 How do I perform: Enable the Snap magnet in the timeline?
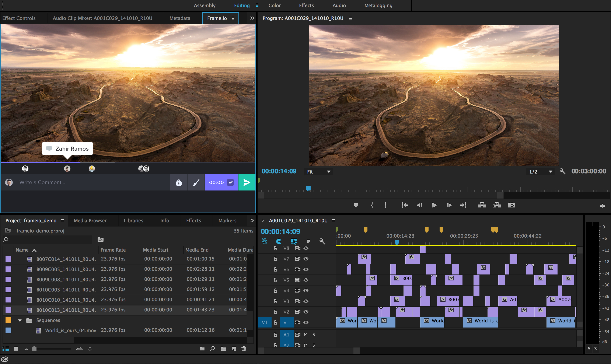279,241
